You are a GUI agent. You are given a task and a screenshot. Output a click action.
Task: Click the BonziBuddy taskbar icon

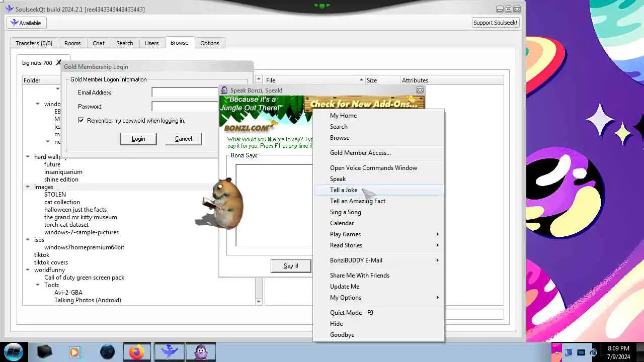click(201, 352)
